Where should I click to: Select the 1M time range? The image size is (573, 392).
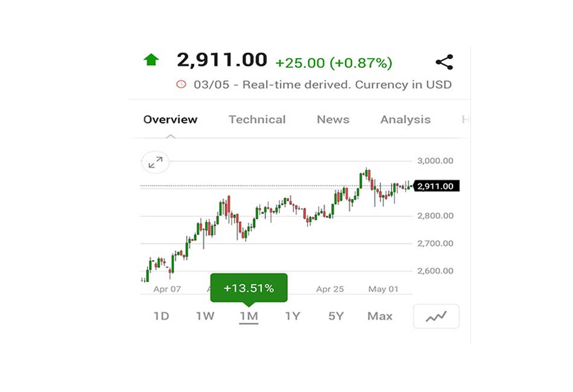(x=249, y=316)
